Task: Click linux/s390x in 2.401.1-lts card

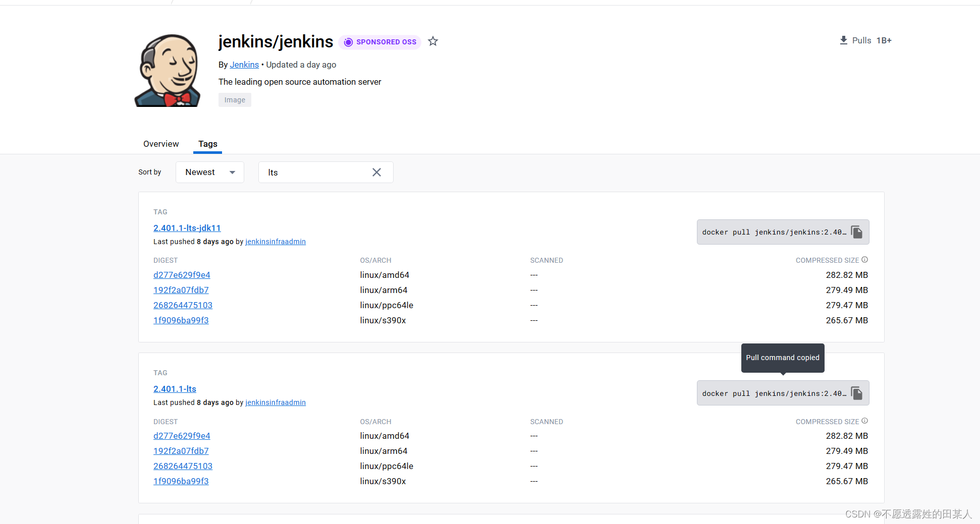Action: tap(383, 481)
